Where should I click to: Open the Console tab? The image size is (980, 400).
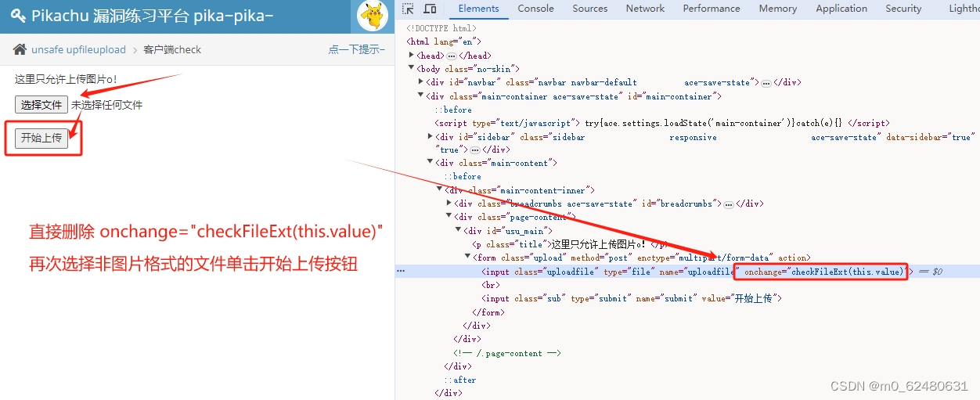click(535, 9)
